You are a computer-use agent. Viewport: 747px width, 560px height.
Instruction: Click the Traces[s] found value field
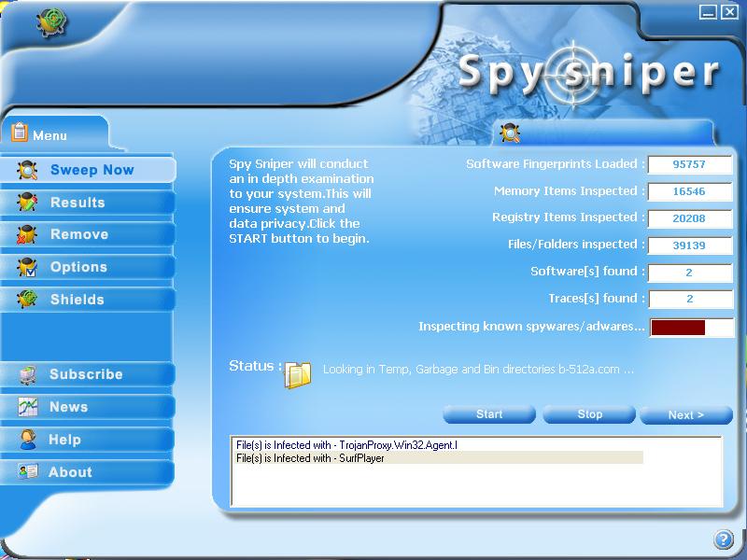689,299
